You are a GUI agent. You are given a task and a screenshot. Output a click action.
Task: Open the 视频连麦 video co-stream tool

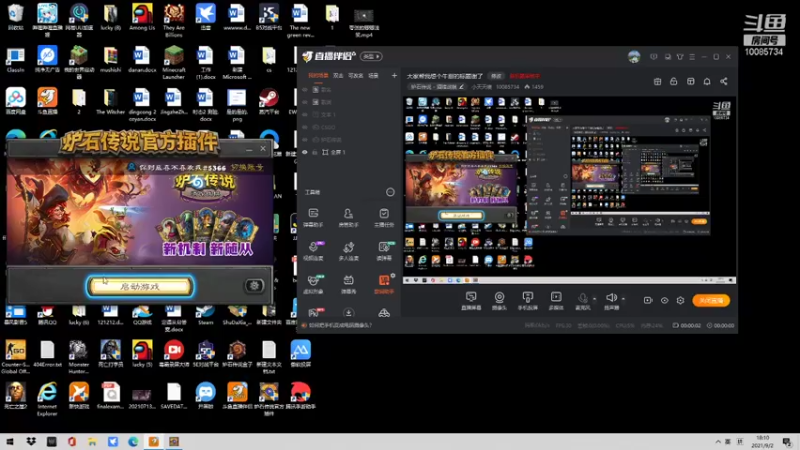313,251
